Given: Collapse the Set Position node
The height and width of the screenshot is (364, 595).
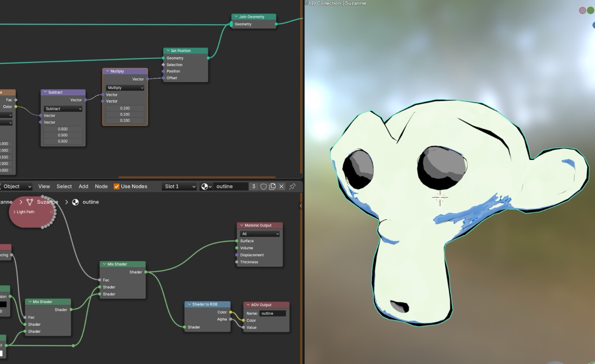Looking at the screenshot, I should [168, 51].
